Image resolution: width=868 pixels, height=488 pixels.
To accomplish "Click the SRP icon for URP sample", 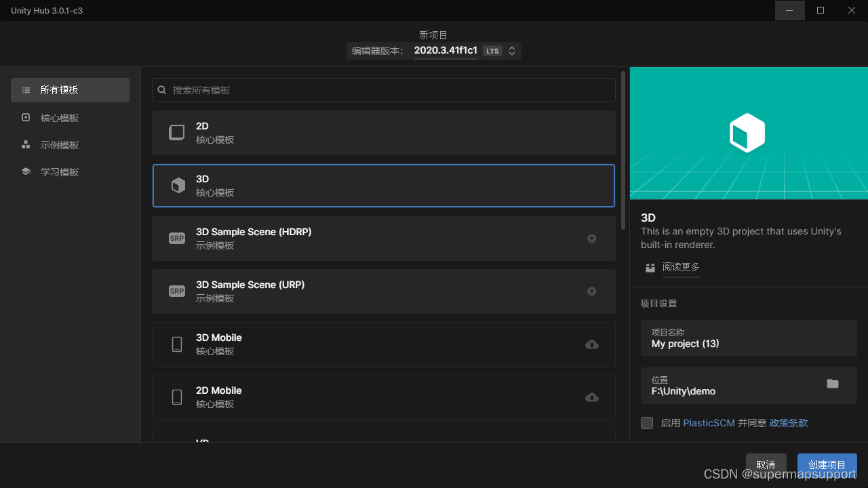I will (x=177, y=291).
